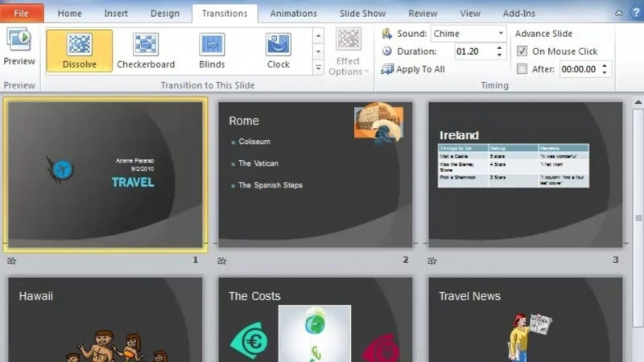Click the Duration clock icon
Screen dimensions: 644x362
click(x=387, y=51)
